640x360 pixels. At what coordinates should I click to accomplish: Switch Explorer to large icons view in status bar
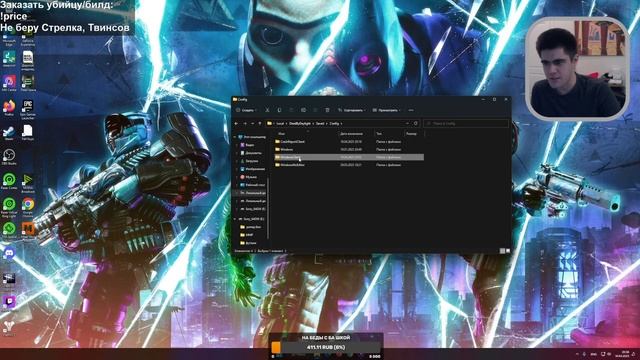point(508,251)
